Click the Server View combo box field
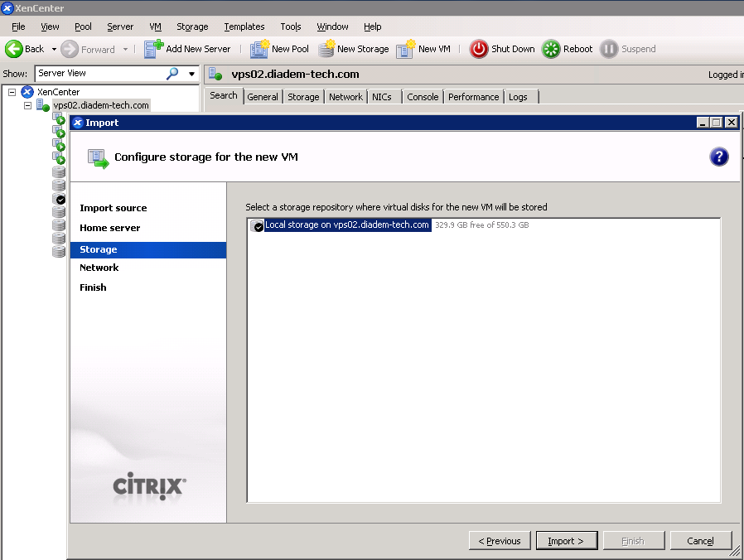The width and height of the screenshot is (744, 560). coord(116,74)
